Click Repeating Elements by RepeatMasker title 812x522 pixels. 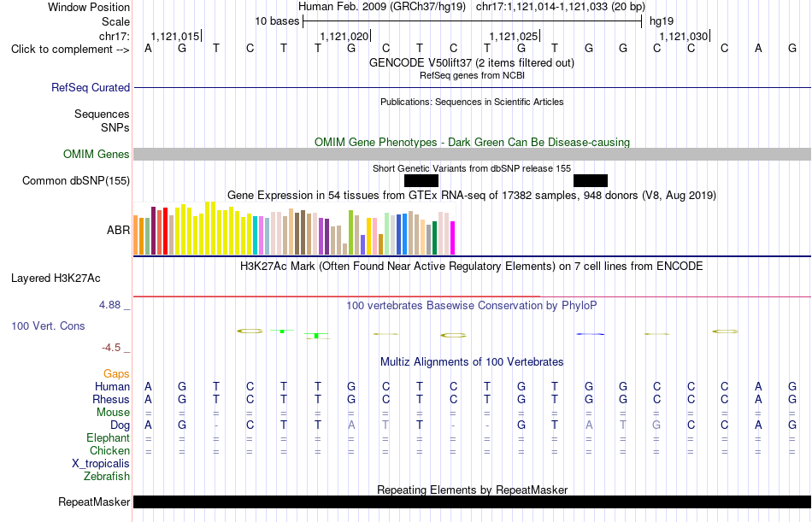click(x=473, y=490)
